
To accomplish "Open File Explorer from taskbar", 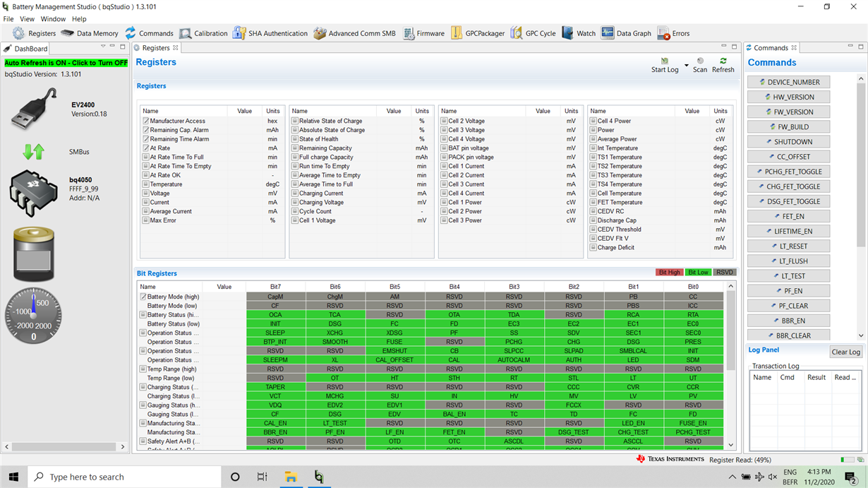I will coord(290,477).
